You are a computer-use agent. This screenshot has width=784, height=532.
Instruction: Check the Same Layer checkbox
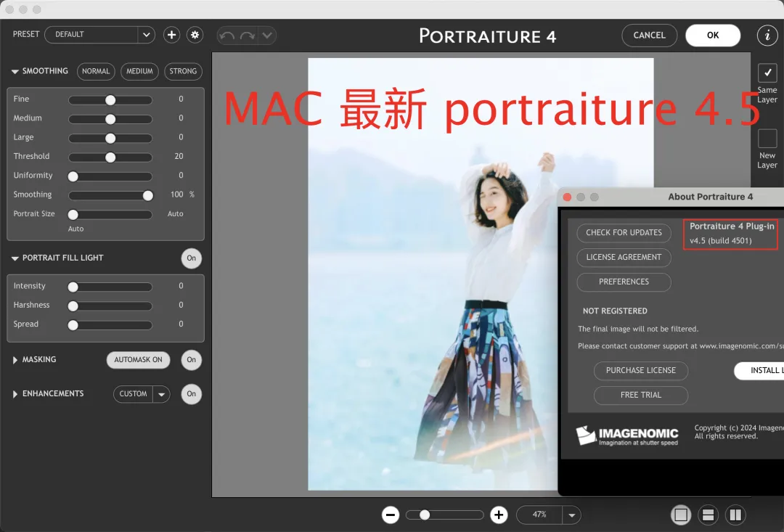click(767, 73)
